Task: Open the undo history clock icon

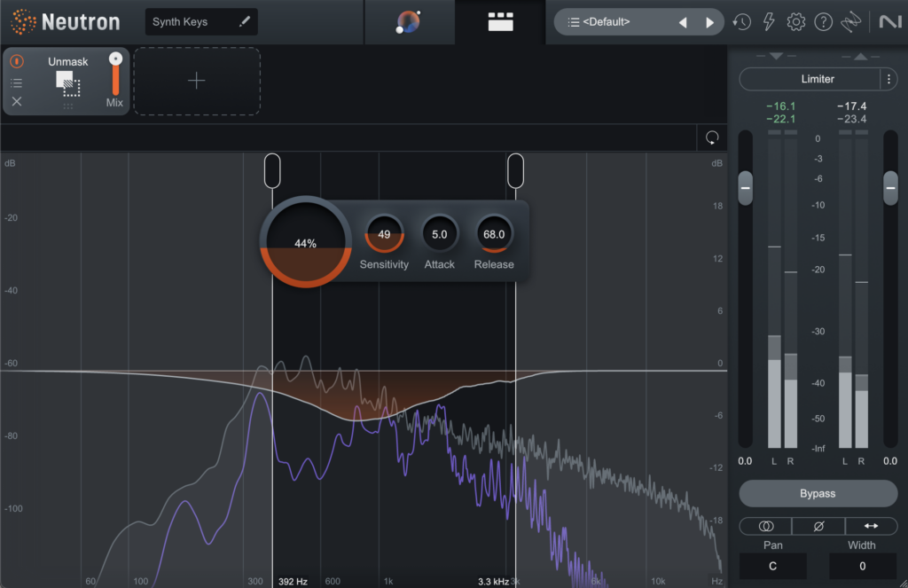Action: tap(742, 22)
